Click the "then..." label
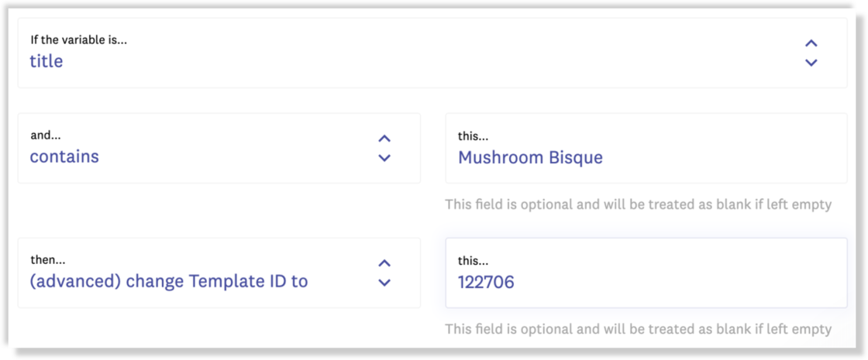868x360 pixels. point(48,260)
